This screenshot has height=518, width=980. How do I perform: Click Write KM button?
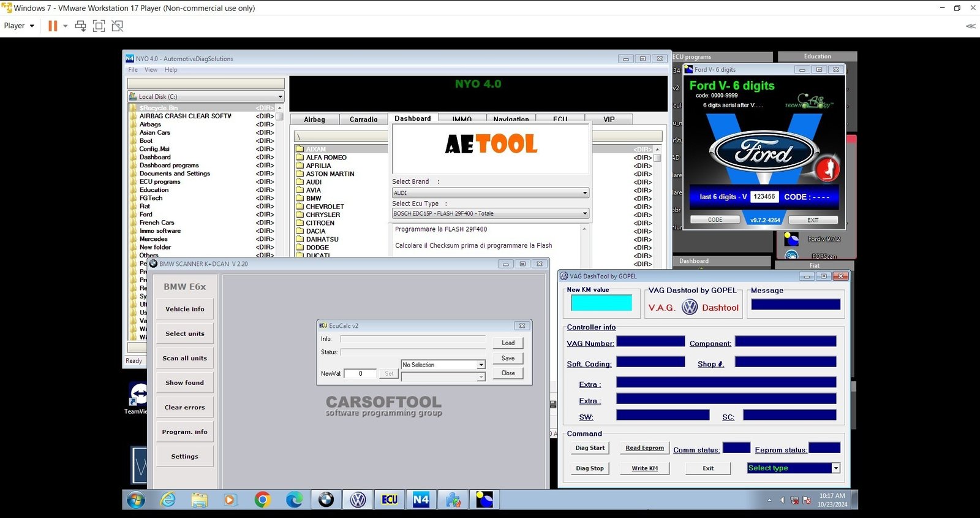644,468
